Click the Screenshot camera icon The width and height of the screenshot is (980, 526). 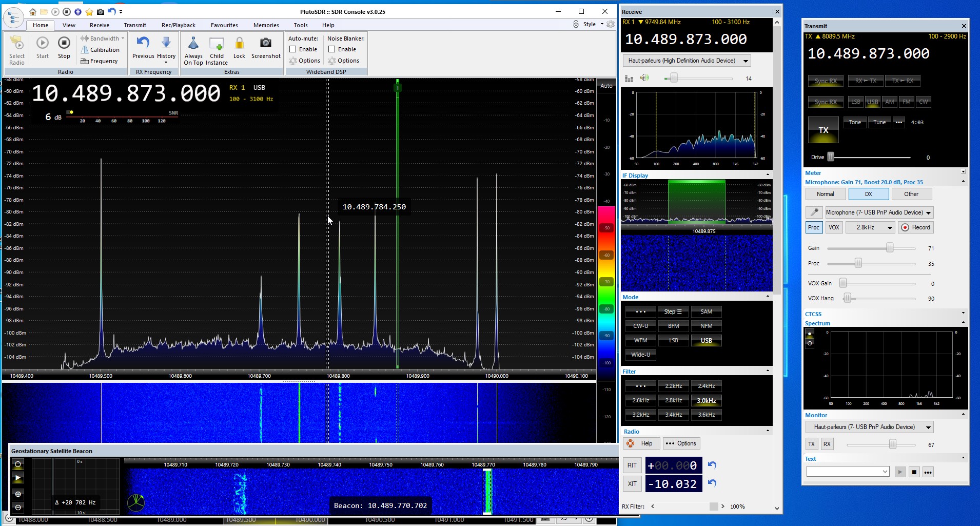coord(265,43)
